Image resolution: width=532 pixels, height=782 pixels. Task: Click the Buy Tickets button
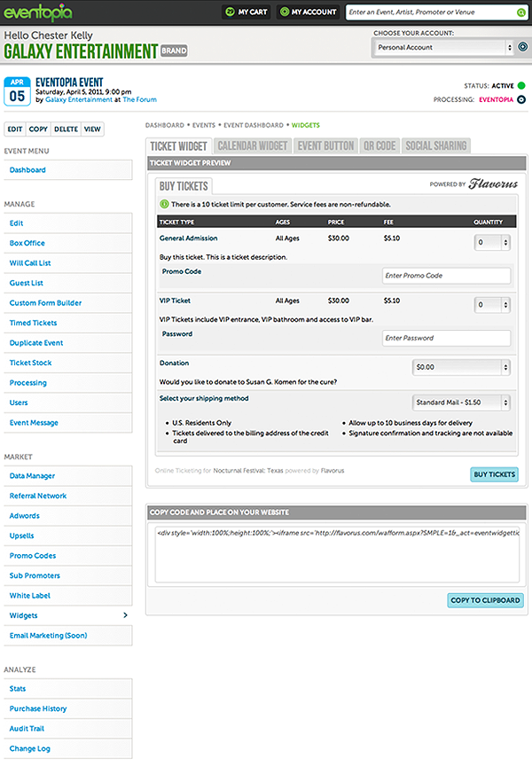[x=494, y=474]
